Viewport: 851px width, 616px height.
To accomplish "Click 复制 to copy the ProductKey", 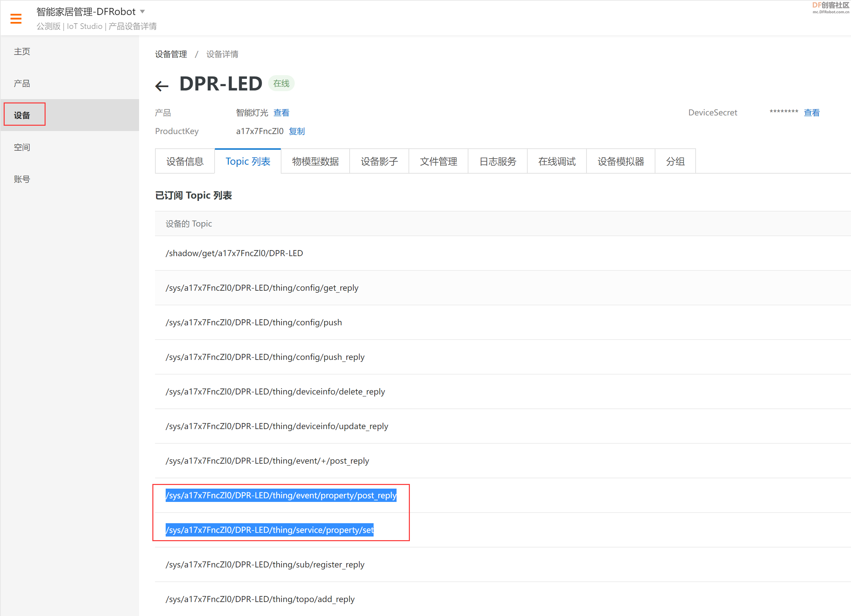I will tap(297, 131).
